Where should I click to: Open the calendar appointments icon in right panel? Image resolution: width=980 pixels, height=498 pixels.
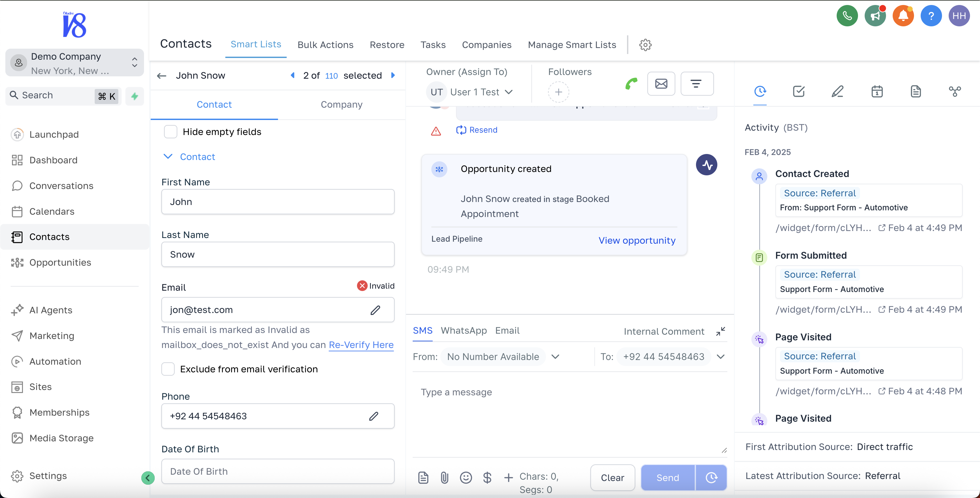tap(877, 91)
